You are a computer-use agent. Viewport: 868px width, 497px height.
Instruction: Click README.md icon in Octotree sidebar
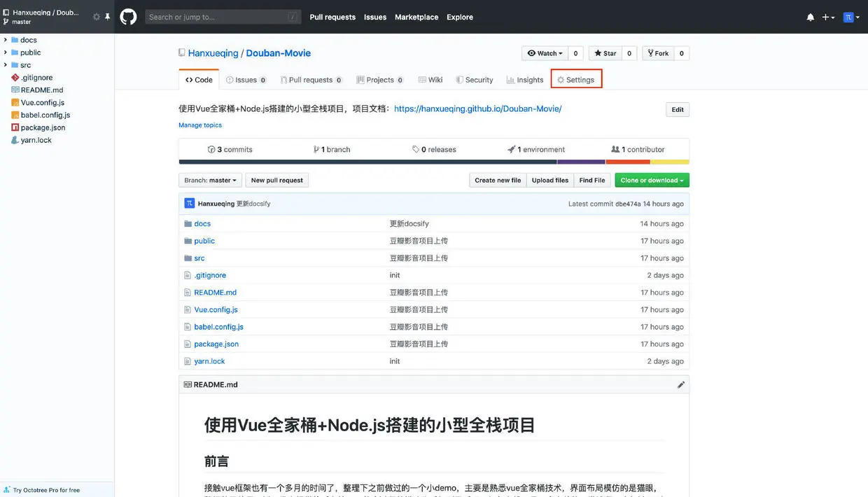click(x=15, y=90)
